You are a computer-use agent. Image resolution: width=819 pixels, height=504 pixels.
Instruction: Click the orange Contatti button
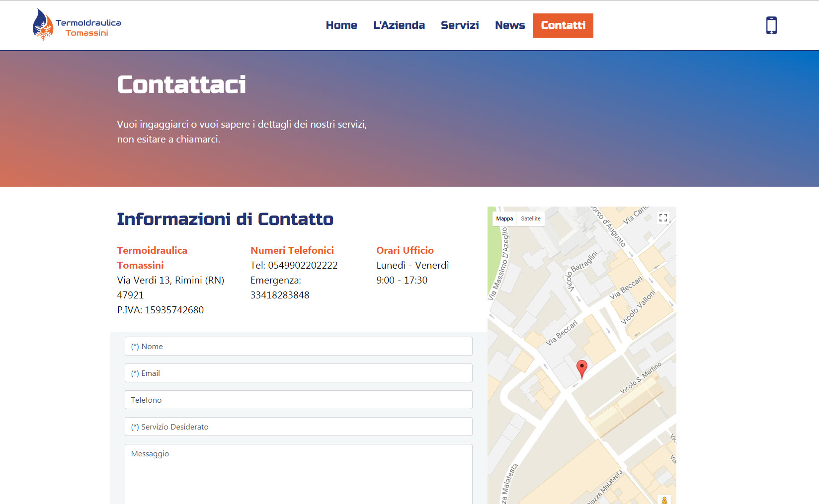click(563, 25)
